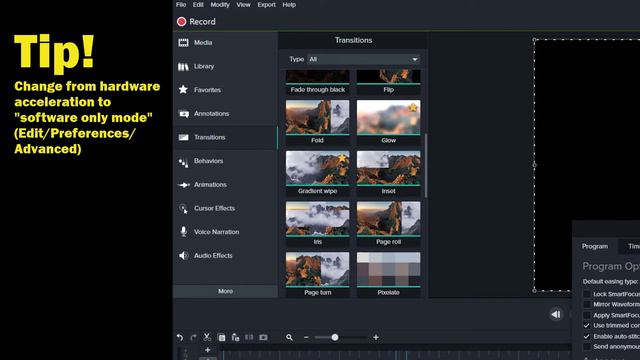Screen dimensions: 640x360
Task: Select the Flip transition
Action: 389,82
